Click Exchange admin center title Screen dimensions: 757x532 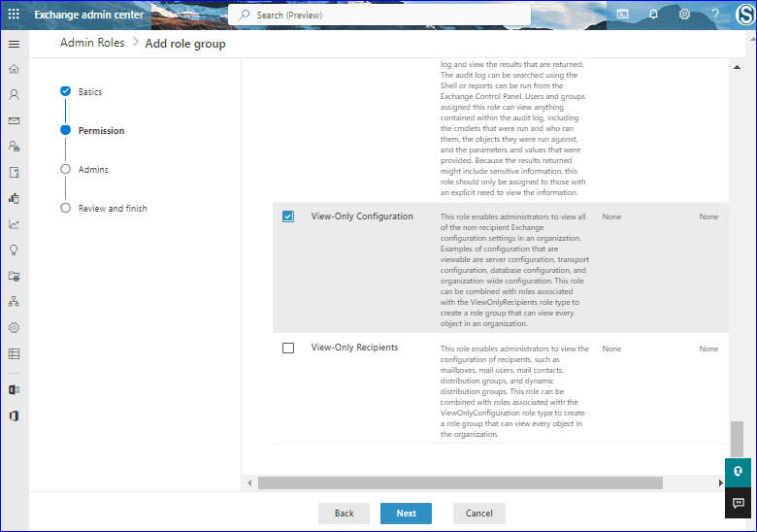tap(89, 15)
